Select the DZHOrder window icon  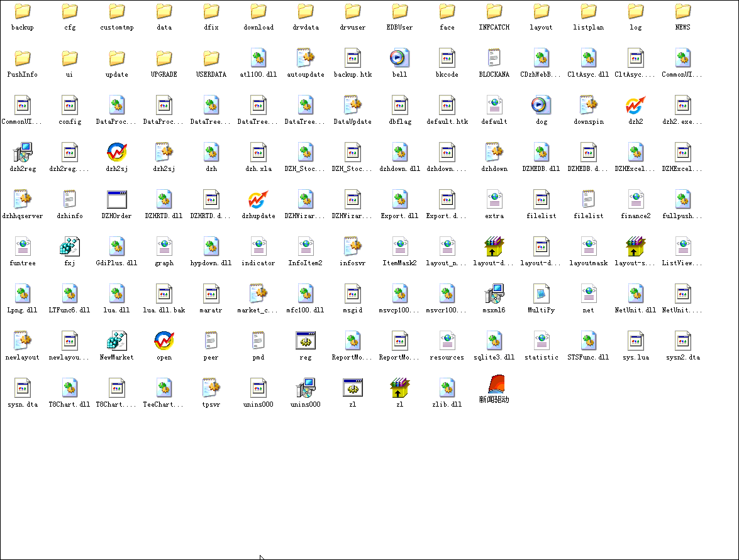pyautogui.click(x=117, y=199)
